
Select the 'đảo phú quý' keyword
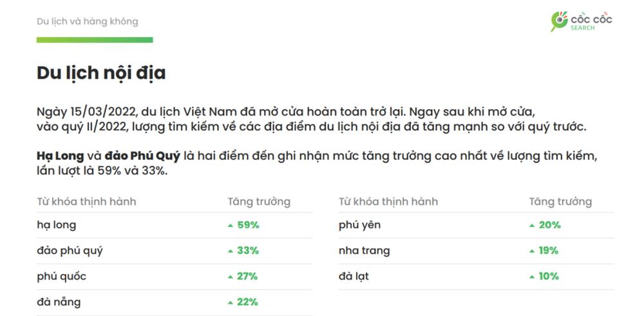tap(70, 251)
